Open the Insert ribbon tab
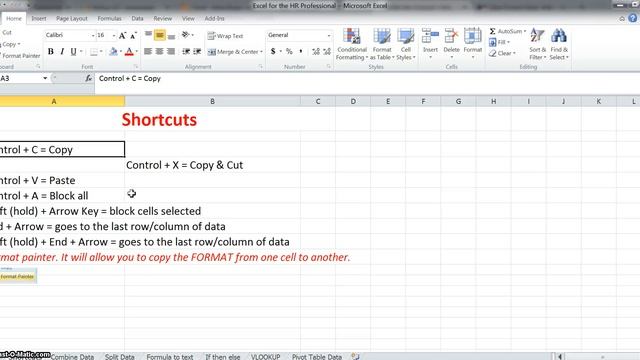 [39, 19]
